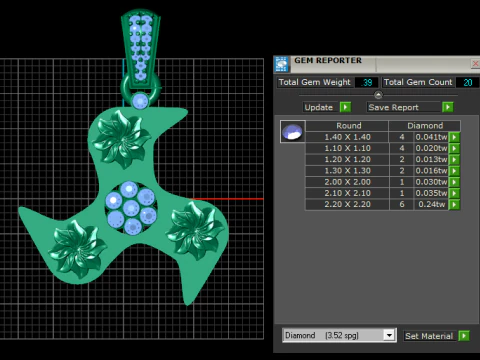Click green arrow next to Update

click(345, 107)
